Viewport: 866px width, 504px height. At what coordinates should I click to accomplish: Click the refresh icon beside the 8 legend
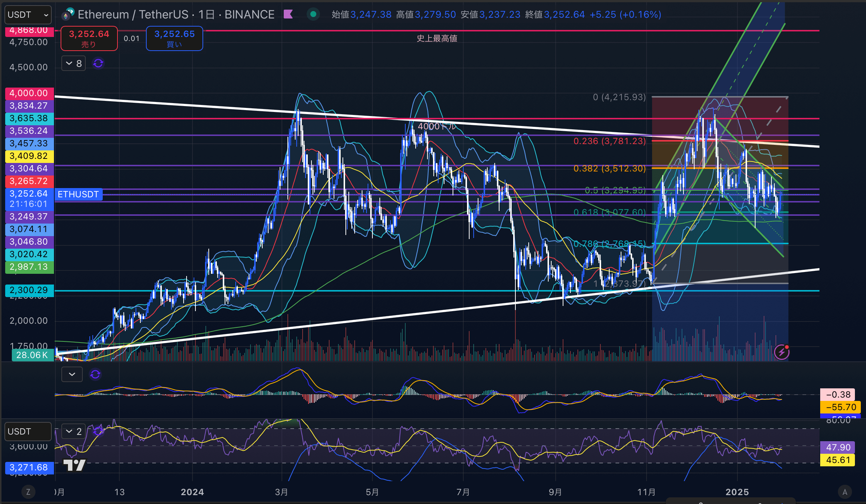coord(98,64)
